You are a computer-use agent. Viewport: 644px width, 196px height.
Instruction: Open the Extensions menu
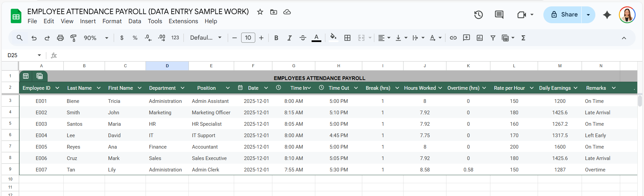tap(183, 21)
